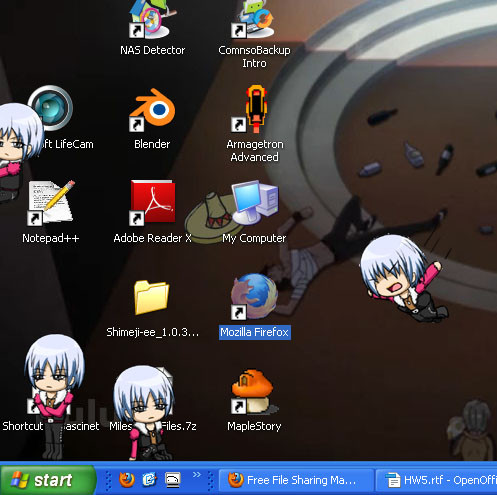Open the LifeCam webcam icon
The height and width of the screenshot is (495, 497).
(x=51, y=108)
